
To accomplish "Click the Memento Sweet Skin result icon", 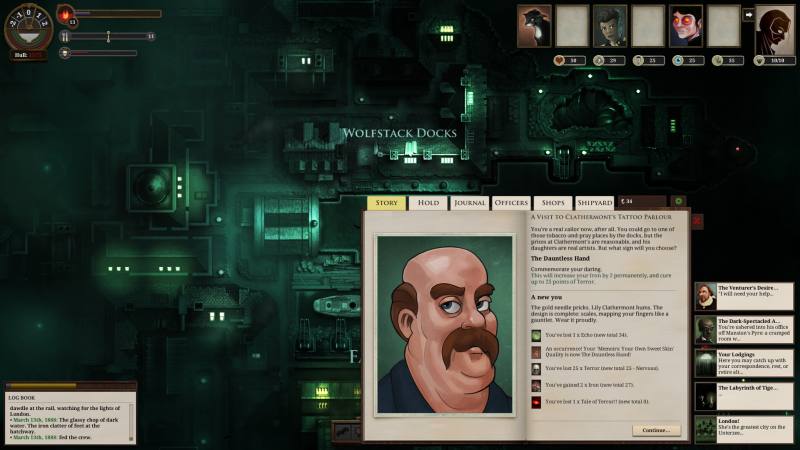I will pos(536,352).
